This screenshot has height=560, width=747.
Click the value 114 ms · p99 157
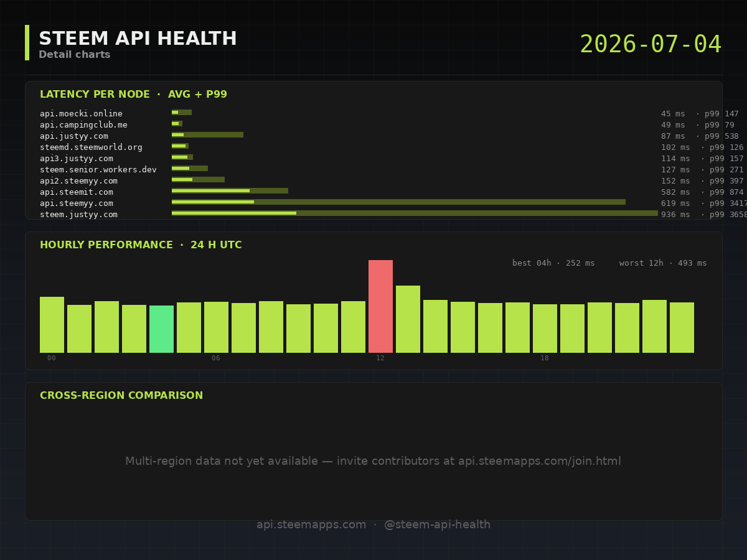click(x=702, y=159)
